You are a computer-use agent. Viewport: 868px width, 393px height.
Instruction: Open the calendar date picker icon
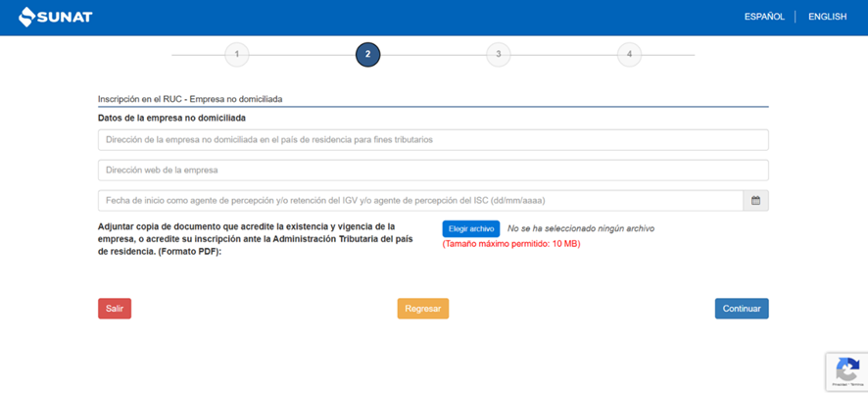755,201
